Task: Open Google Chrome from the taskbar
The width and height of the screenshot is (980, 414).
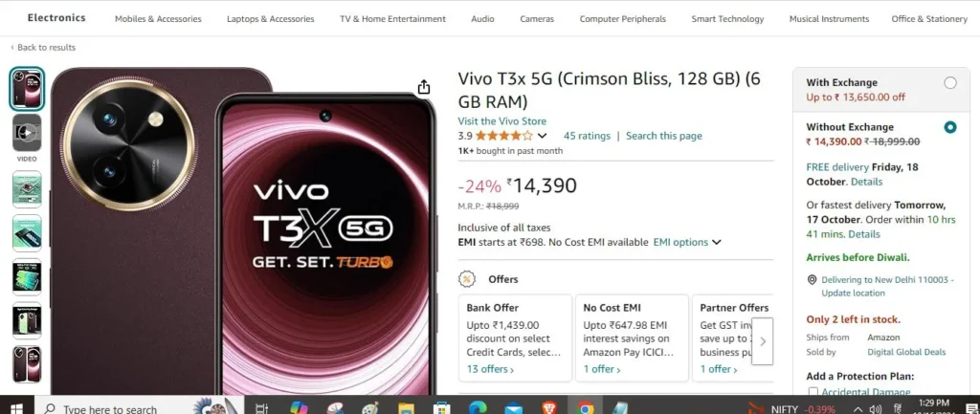Action: (x=586, y=408)
